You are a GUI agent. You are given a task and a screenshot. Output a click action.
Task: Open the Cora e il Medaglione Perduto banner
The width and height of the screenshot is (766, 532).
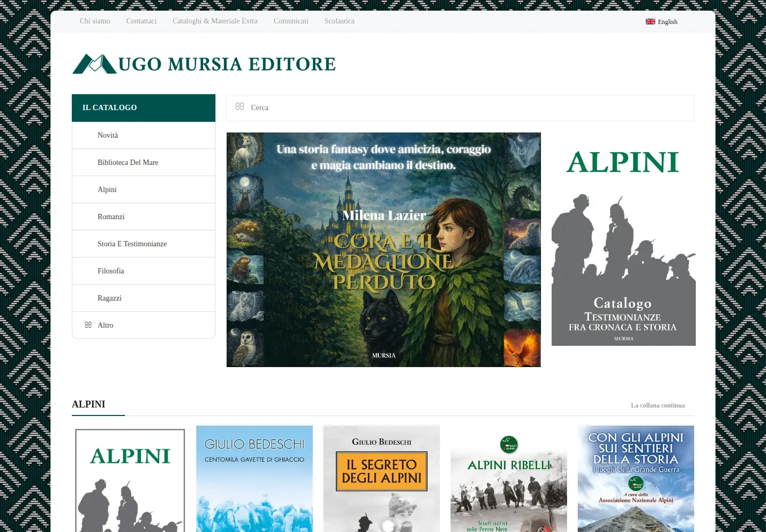point(384,250)
